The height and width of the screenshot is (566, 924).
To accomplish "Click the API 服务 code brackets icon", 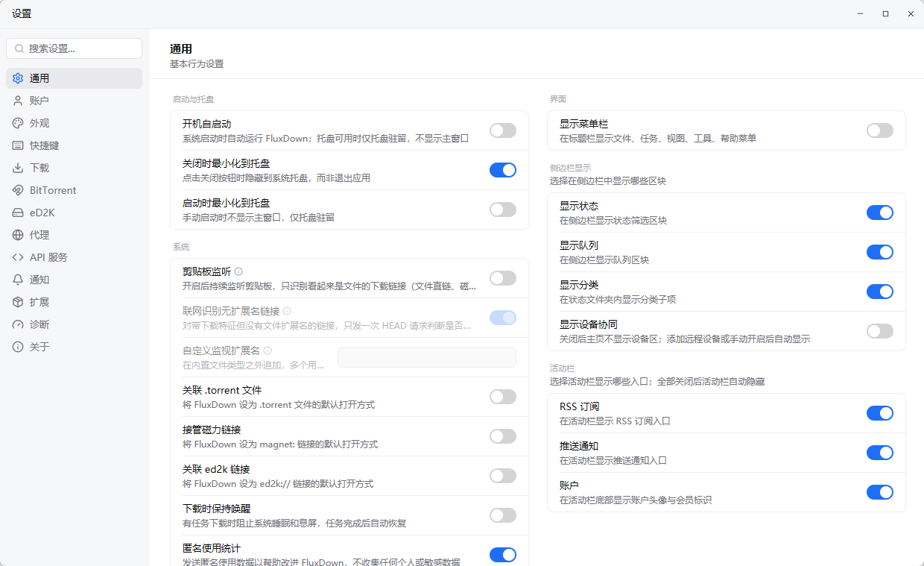I will [x=18, y=257].
